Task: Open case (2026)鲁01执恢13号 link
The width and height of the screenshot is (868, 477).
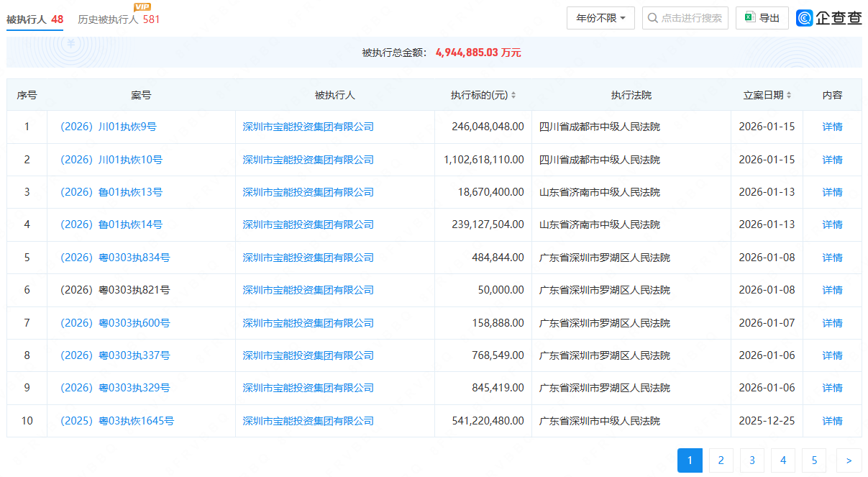Action: pos(111,192)
